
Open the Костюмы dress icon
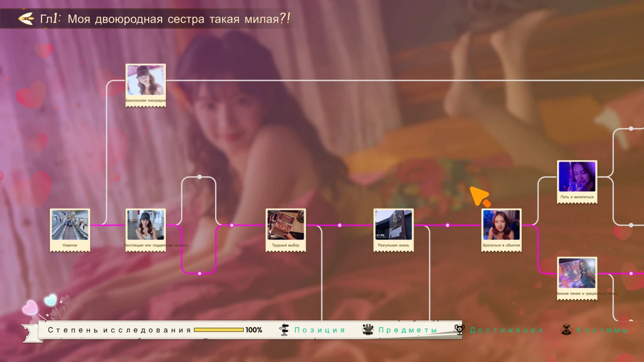coord(566,330)
